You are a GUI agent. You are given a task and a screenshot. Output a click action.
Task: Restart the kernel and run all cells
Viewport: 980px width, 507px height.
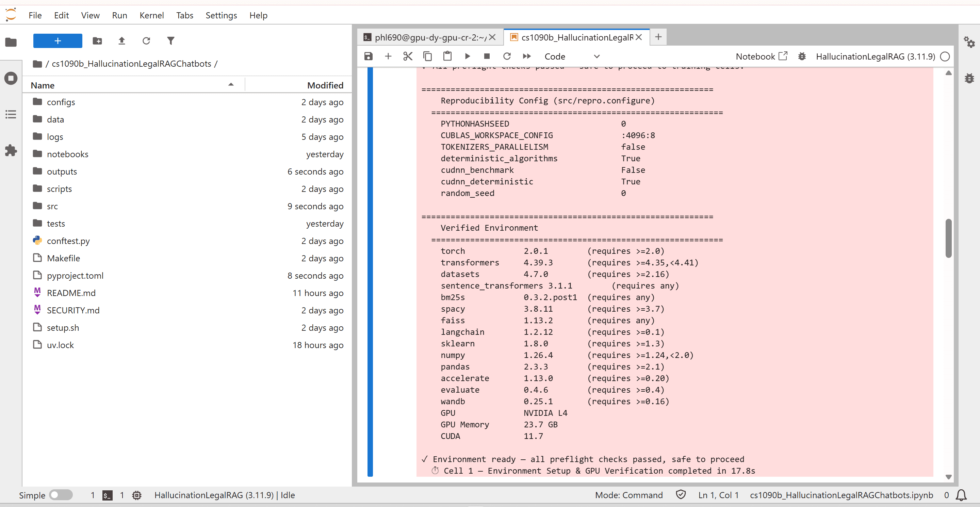coord(526,56)
